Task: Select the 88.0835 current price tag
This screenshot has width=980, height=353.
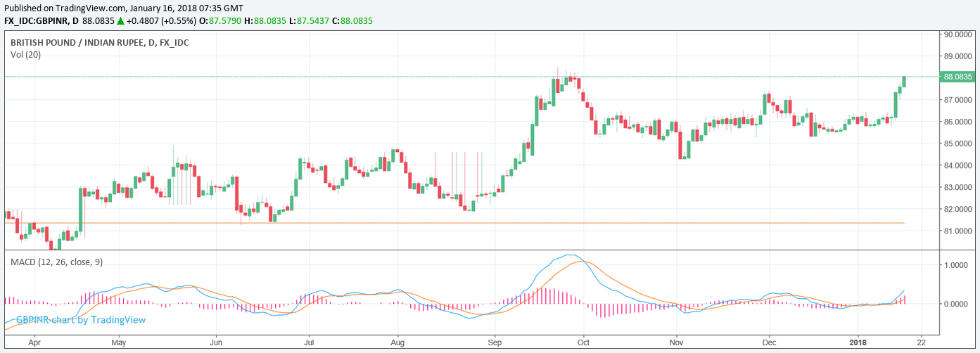Action: pos(957,77)
